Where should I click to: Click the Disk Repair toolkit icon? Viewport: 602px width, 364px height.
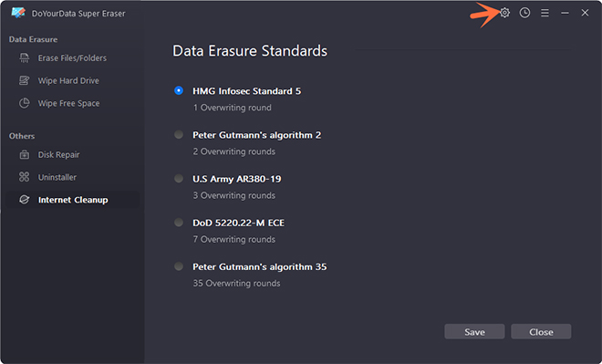point(25,155)
